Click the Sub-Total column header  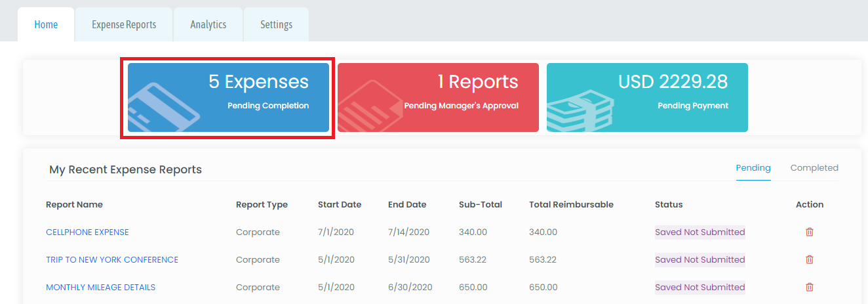pos(481,204)
